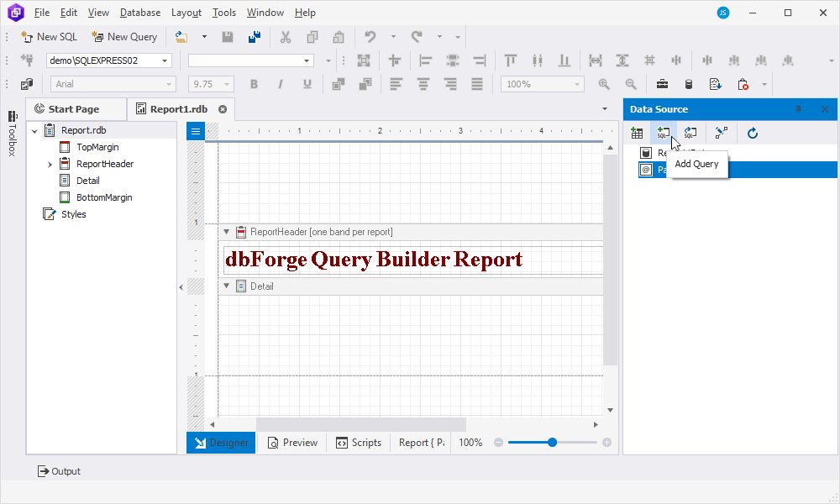Click the Edit Query icon in Data Source

[x=690, y=133]
